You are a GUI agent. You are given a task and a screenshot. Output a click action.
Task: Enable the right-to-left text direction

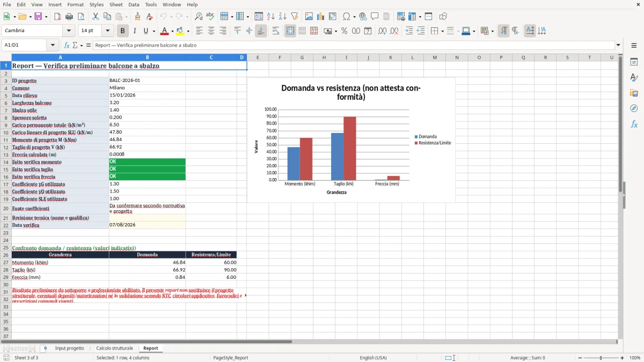pyautogui.click(x=515, y=31)
